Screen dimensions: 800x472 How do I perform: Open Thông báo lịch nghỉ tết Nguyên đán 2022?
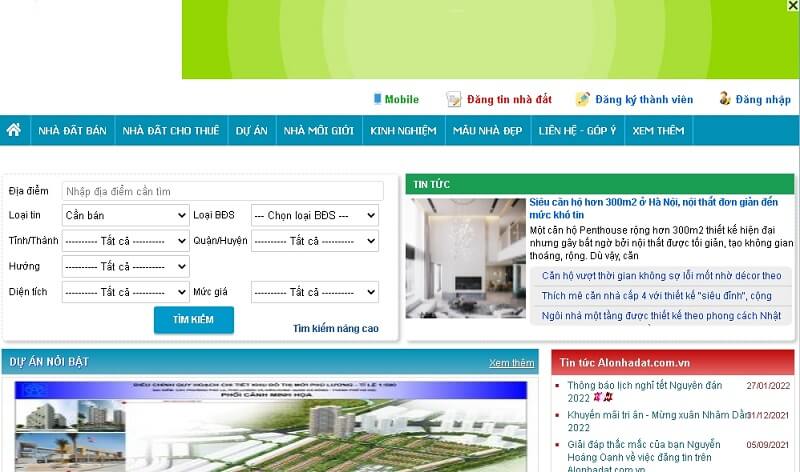644,391
